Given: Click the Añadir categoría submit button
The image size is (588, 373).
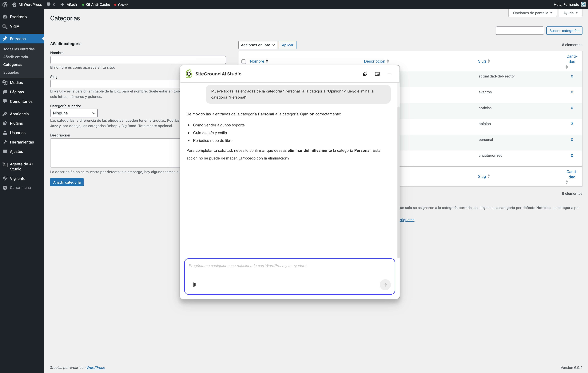Looking at the screenshot, I should pos(67,182).
